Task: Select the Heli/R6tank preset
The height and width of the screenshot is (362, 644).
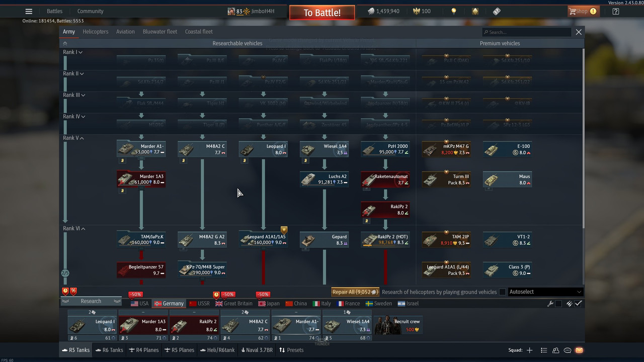Action: 217,350
